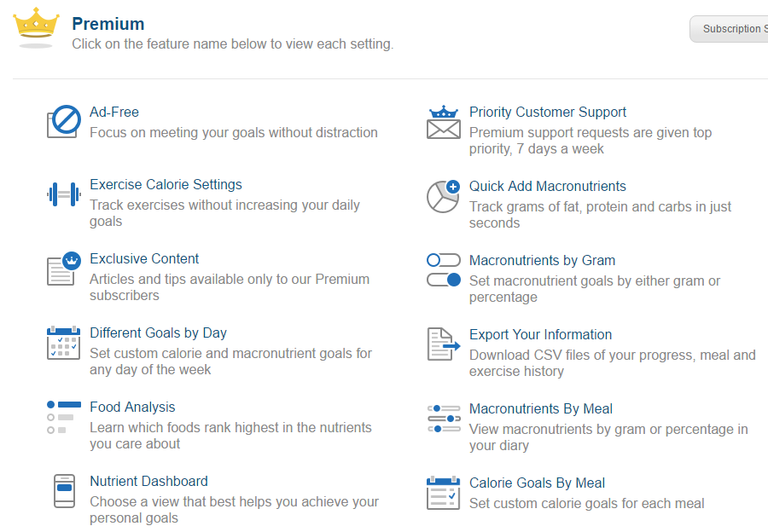The image size is (768, 532).
Task: Click the Calorie Goals By Meal calendar icon
Action: (x=443, y=493)
